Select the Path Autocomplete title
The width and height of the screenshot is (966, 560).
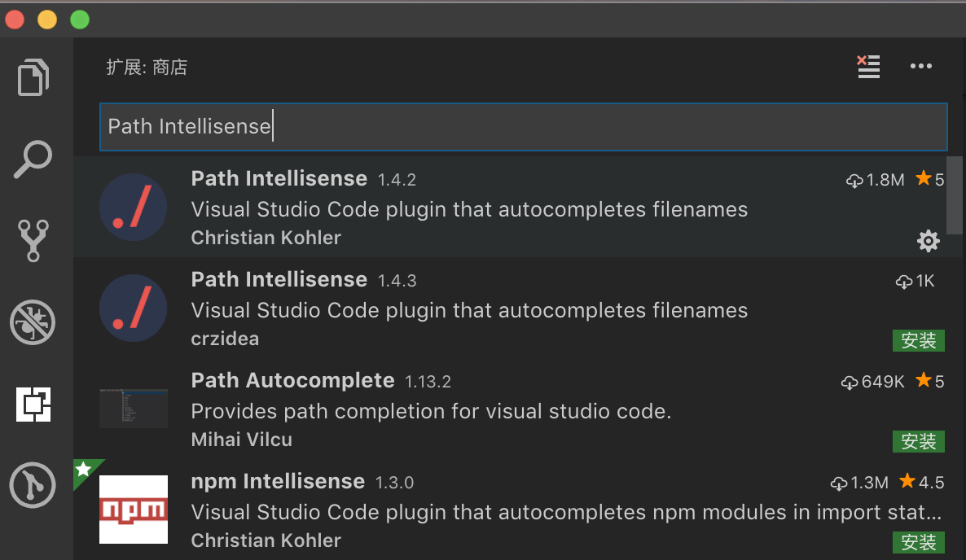pos(292,380)
